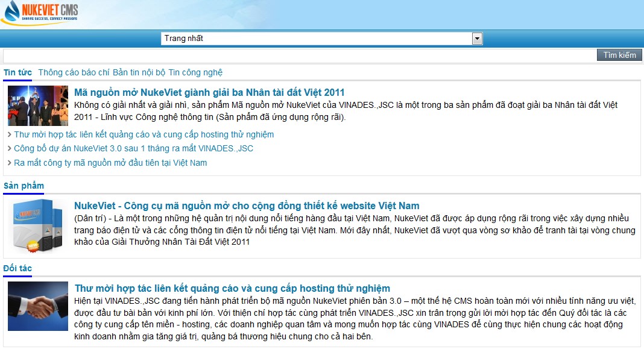The image size is (644, 349).
Task: Click arrow bullet beside Ra mắt công ty mã nguồn
Action: tap(10, 163)
